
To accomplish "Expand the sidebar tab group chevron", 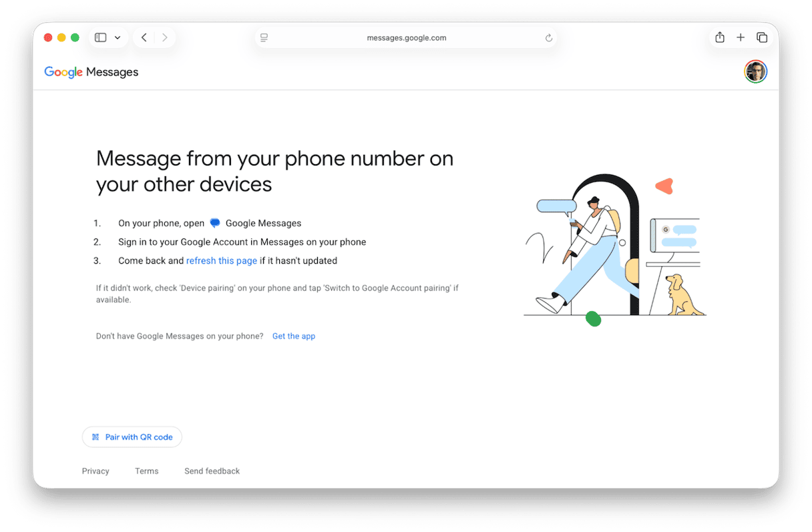I will point(118,38).
